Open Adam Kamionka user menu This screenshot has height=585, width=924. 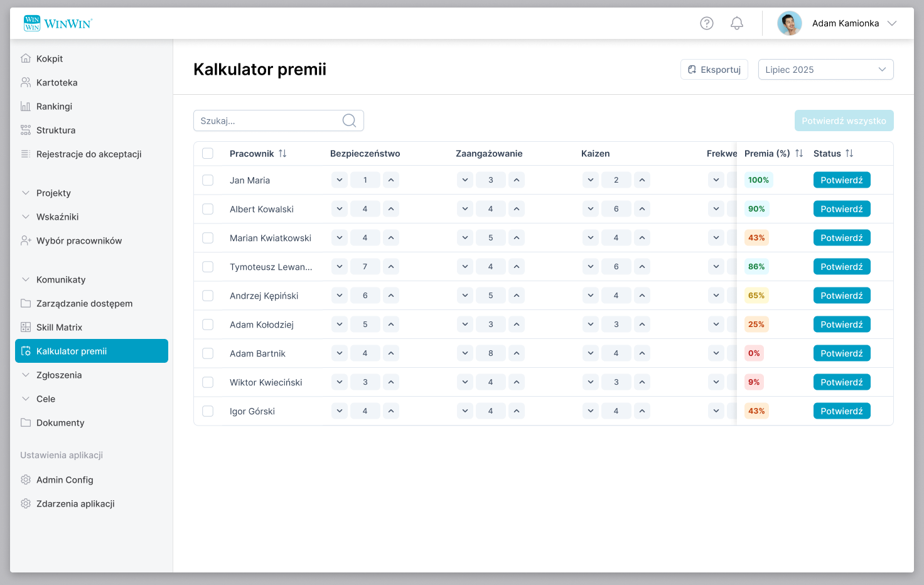837,23
